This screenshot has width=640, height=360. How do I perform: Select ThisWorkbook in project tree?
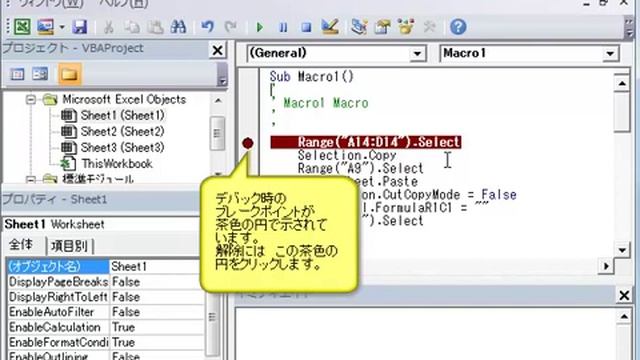click(x=117, y=164)
